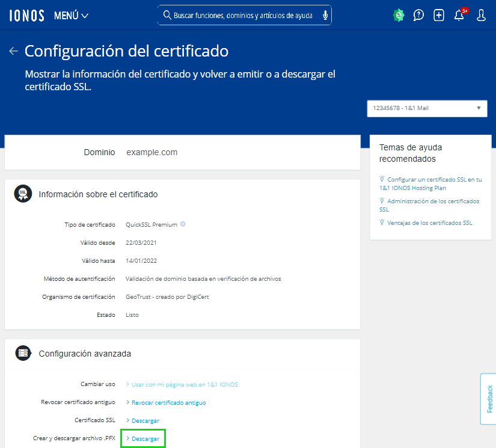Open help topic Configurar un certificado SSL
The width and height of the screenshot is (496, 448).
coord(430,184)
